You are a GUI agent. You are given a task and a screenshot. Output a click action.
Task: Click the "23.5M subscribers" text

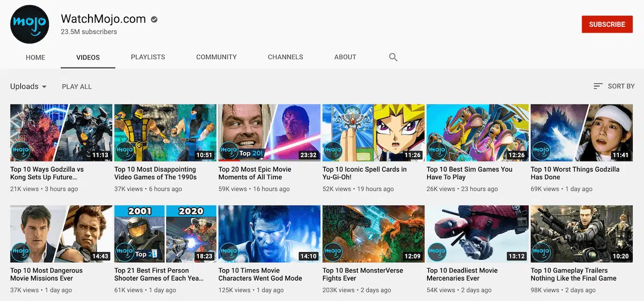[x=89, y=32]
